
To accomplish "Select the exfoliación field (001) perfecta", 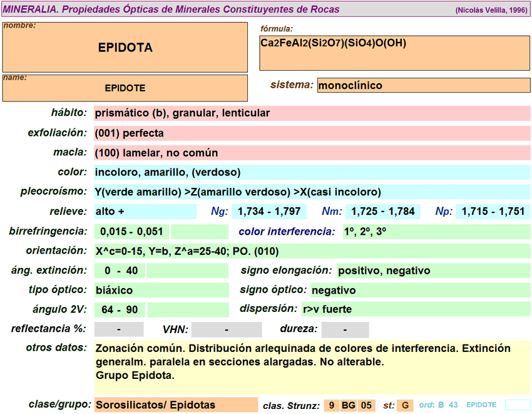I will click(312, 133).
